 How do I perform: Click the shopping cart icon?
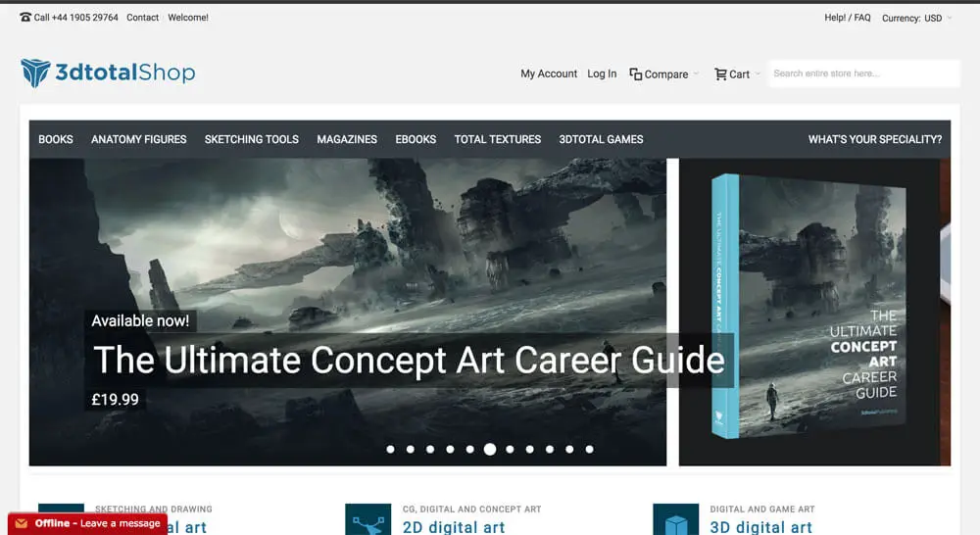[x=720, y=74]
